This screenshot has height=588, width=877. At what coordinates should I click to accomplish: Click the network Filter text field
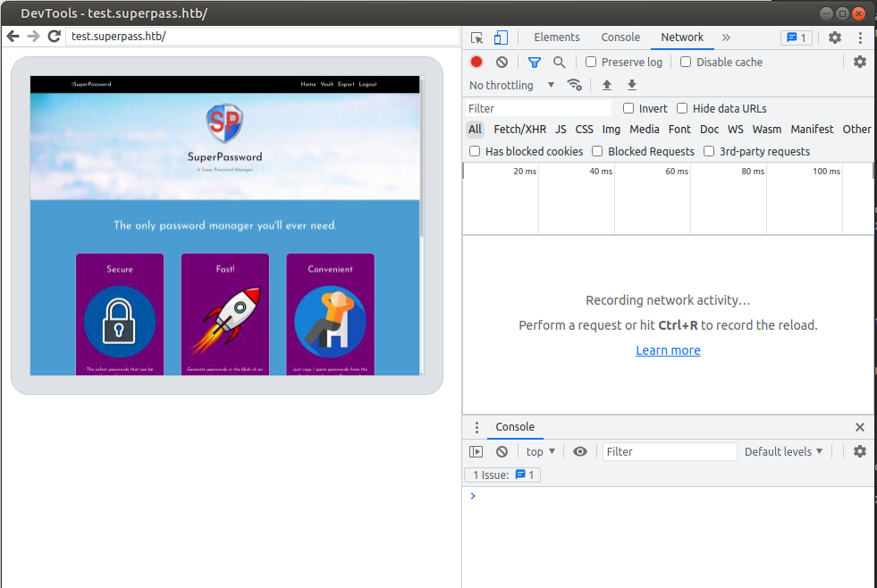[x=538, y=108]
